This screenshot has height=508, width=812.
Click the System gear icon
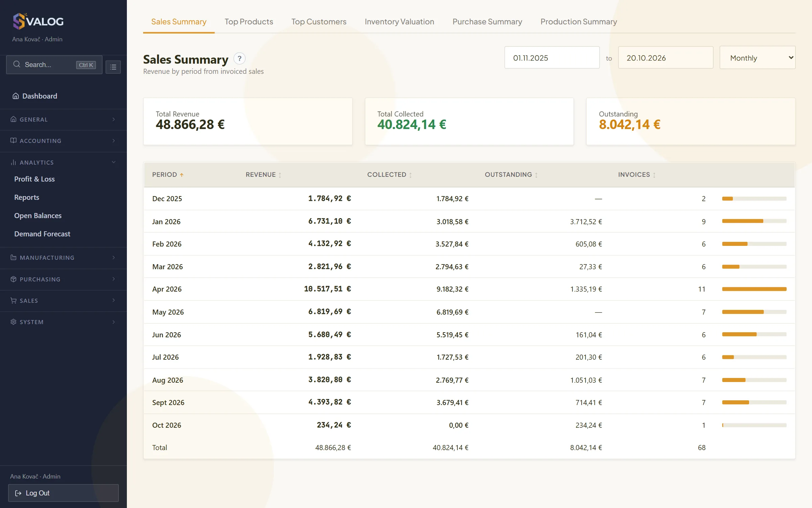[14, 322]
